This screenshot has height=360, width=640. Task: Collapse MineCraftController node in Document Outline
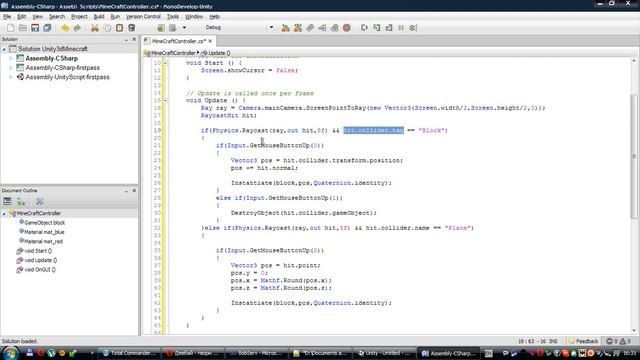tap(4, 213)
